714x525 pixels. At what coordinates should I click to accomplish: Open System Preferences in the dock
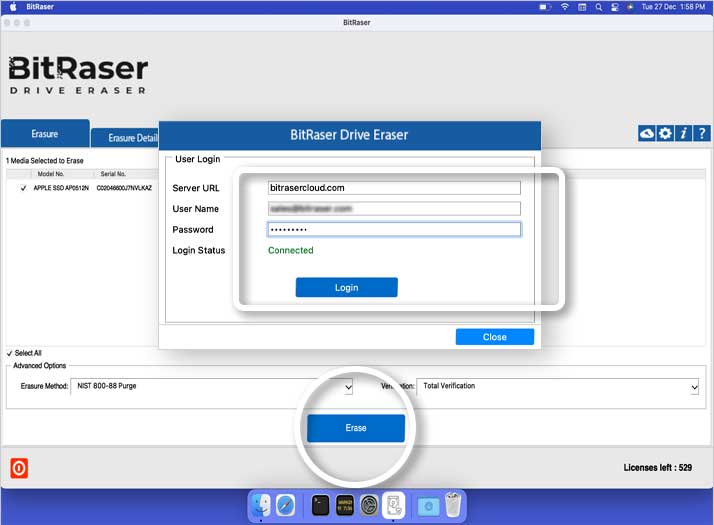[x=369, y=505]
